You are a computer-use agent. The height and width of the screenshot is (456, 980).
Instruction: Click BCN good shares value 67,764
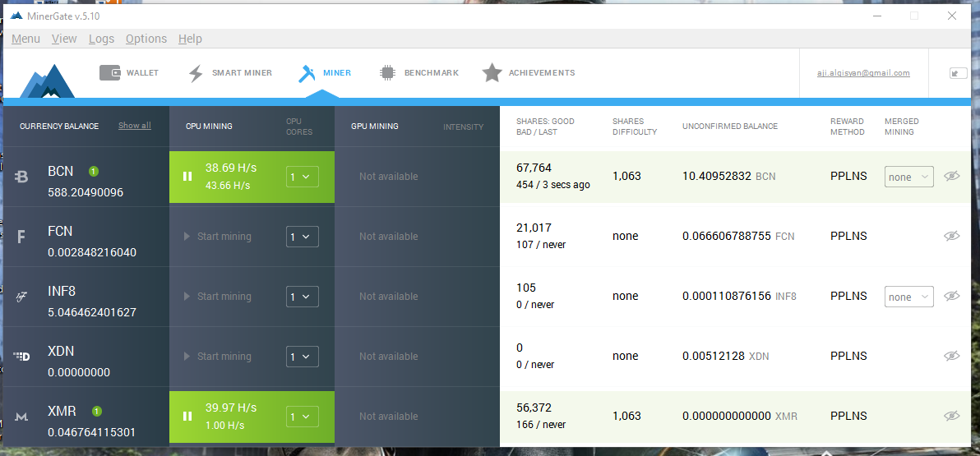[x=534, y=168]
